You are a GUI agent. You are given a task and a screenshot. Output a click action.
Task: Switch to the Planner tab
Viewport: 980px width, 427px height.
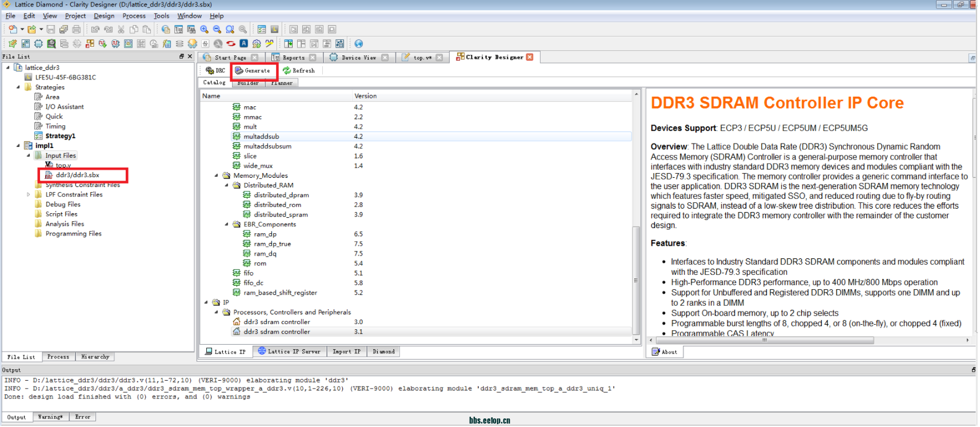(x=282, y=83)
